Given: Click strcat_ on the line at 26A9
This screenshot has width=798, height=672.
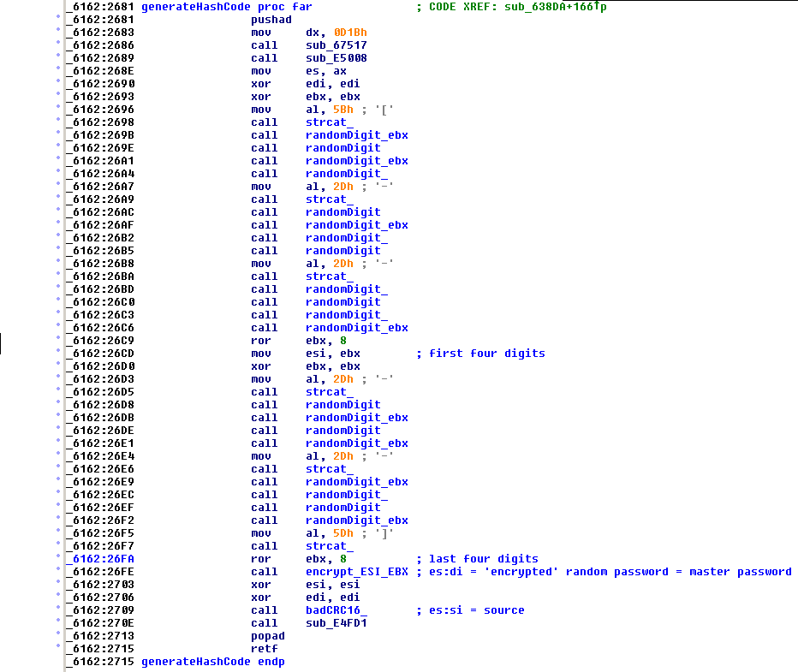Looking at the screenshot, I should click(x=330, y=199).
